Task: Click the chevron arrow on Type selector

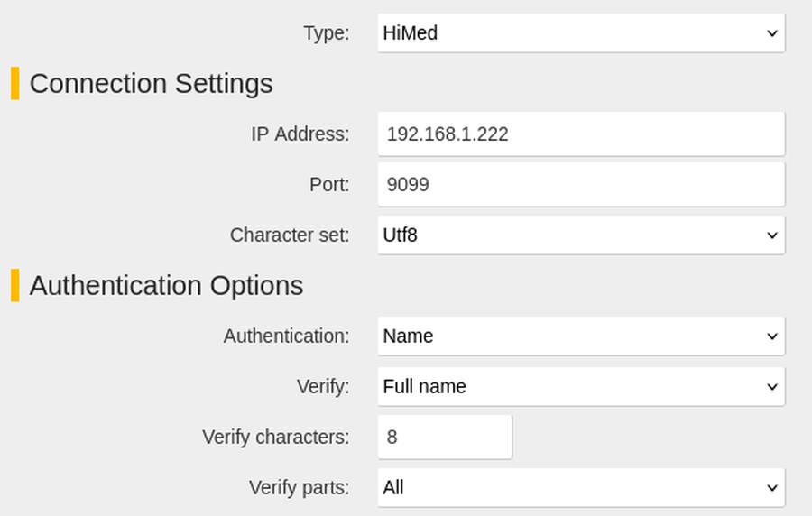Action: tap(771, 33)
